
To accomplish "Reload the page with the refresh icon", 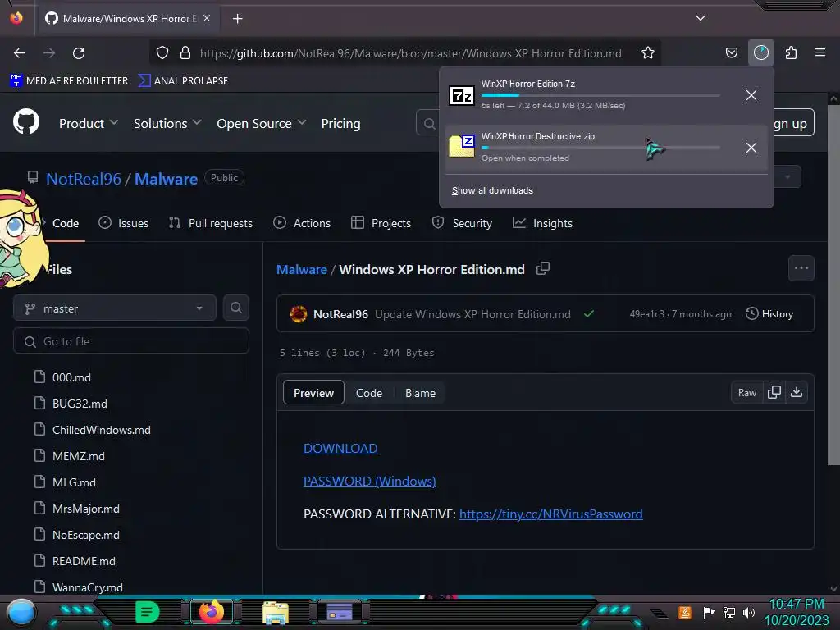I will click(x=79, y=53).
